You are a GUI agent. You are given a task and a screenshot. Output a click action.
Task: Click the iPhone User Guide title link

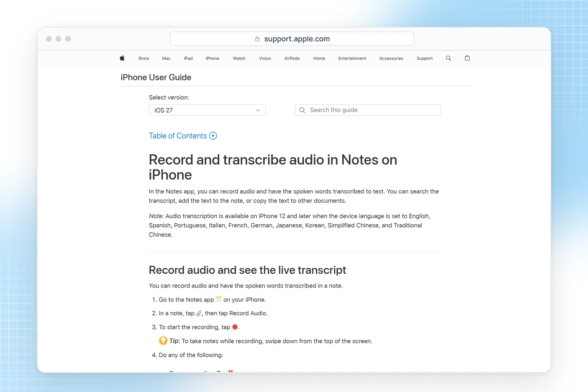pos(156,77)
